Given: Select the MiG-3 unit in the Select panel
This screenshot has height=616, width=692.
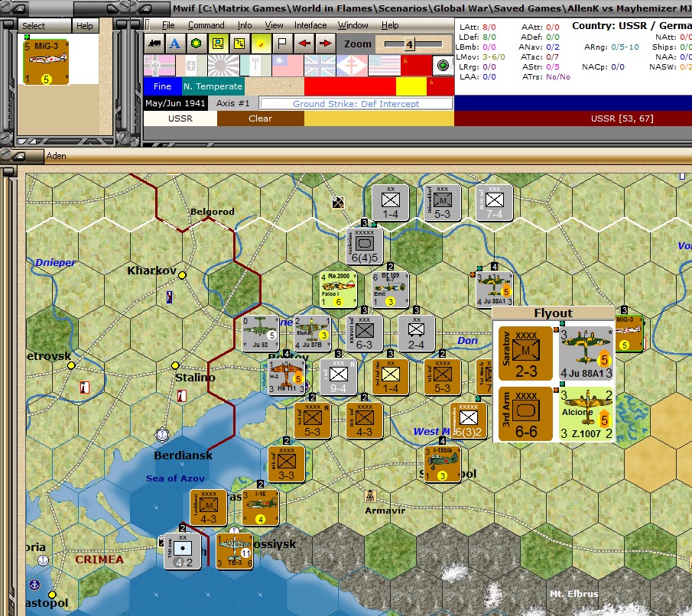Looking at the screenshot, I should [46, 62].
